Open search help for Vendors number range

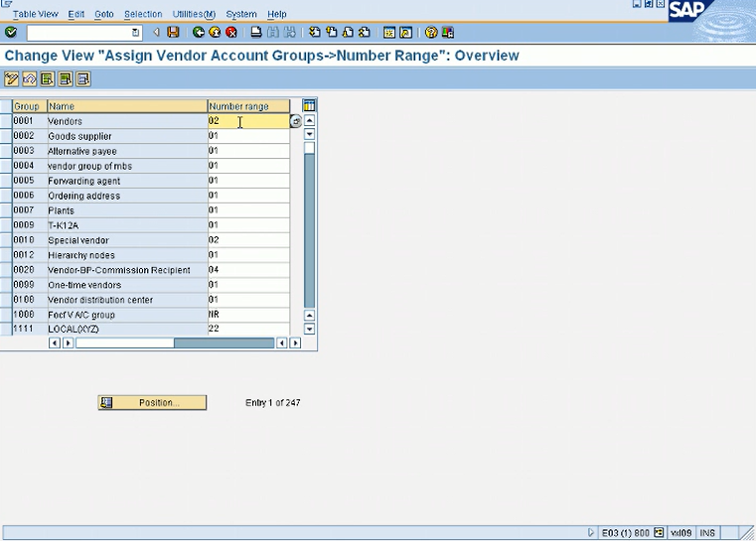(x=296, y=121)
